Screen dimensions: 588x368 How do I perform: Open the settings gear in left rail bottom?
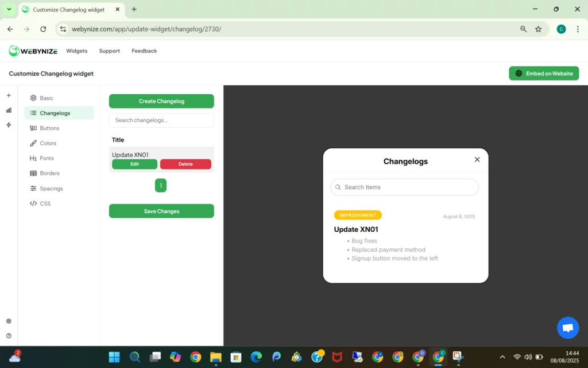point(9,321)
